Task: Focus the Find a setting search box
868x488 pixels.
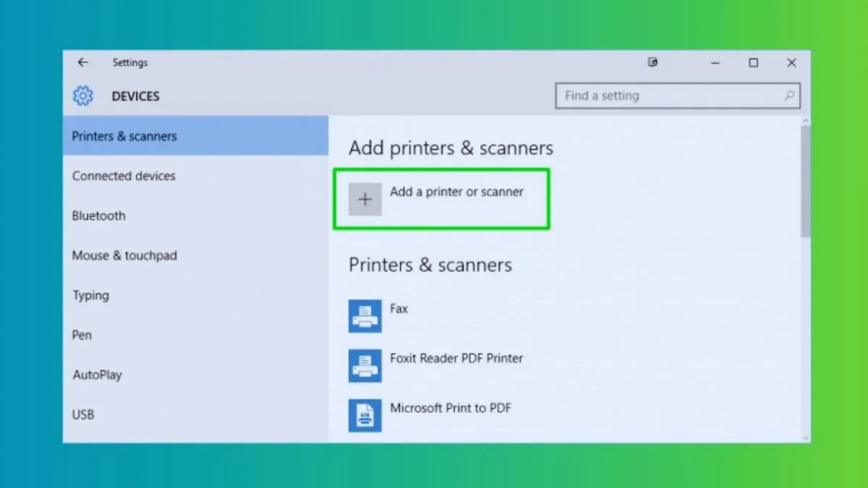Action: click(x=669, y=95)
